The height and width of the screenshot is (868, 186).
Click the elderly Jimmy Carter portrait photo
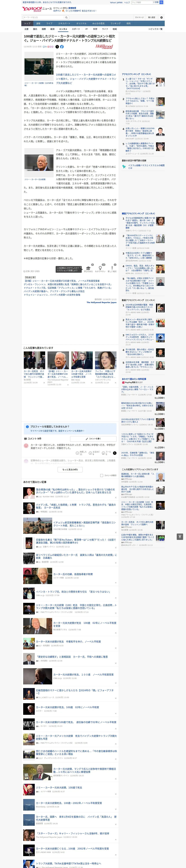pyautogui.click(x=39, y=163)
